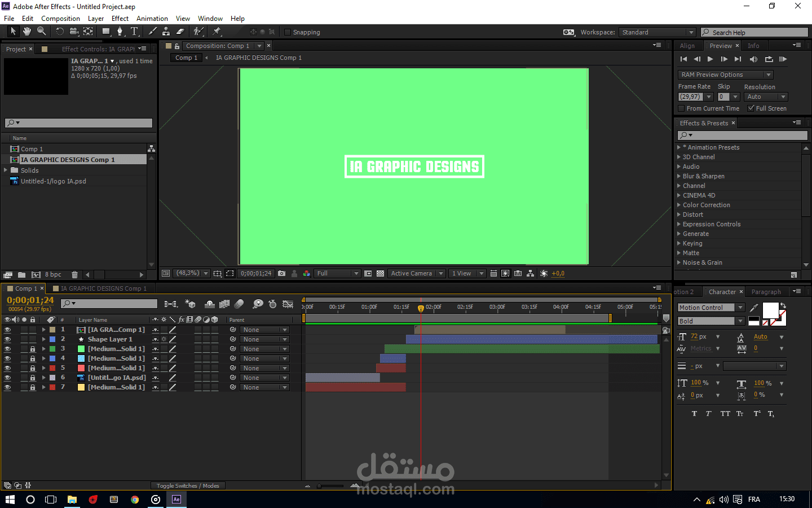
Task: Open the Graph Editor in timeline
Action: [x=288, y=304]
